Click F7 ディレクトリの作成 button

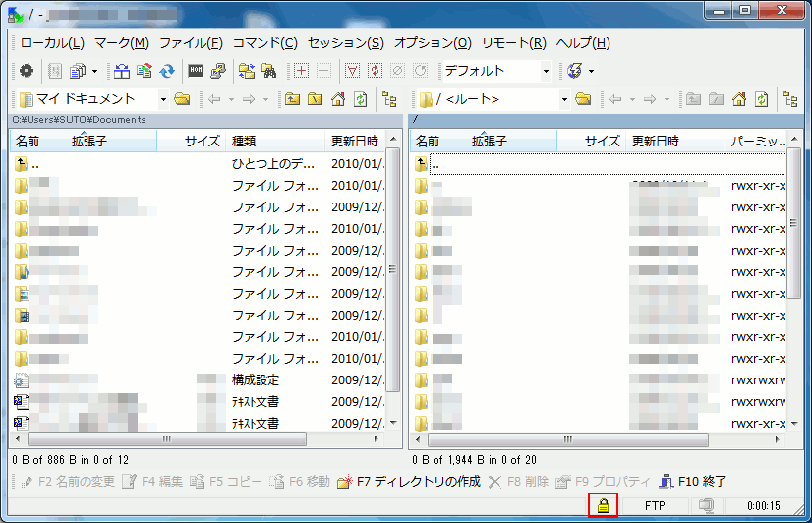(408, 481)
